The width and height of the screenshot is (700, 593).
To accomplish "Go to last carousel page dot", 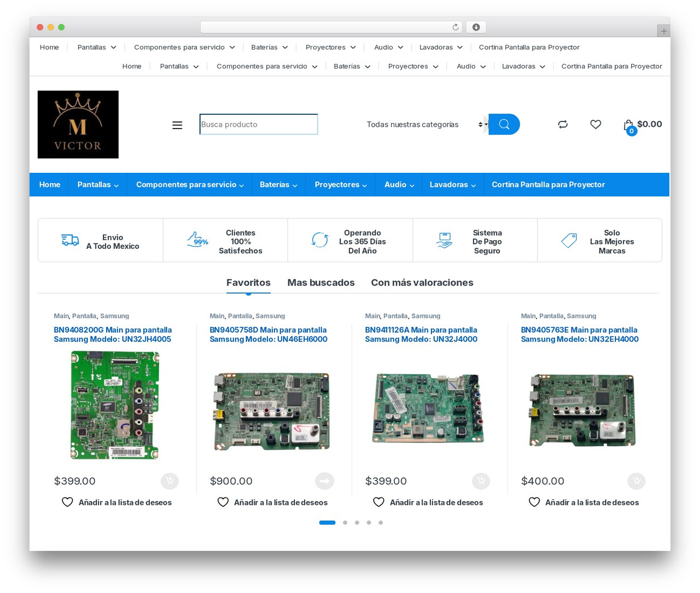I will (x=381, y=522).
